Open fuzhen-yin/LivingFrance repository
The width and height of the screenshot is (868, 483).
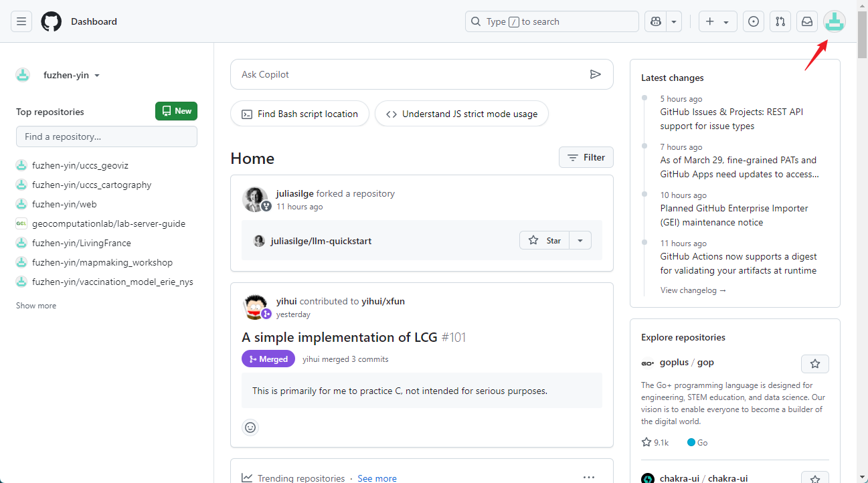pyautogui.click(x=82, y=243)
